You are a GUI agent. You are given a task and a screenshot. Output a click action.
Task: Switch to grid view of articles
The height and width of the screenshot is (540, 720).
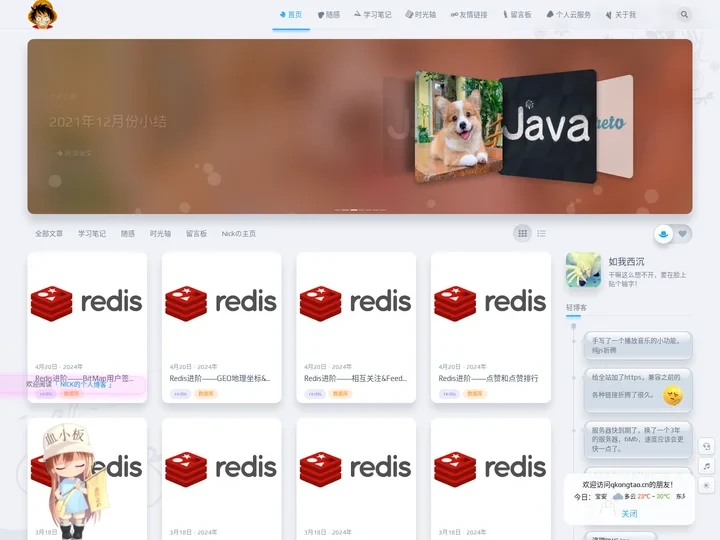tap(523, 233)
